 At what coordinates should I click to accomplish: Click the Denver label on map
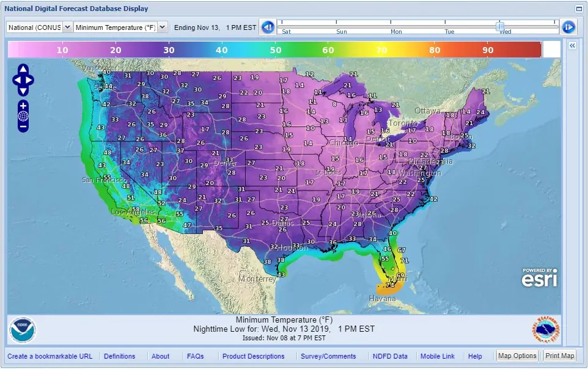[226, 163]
